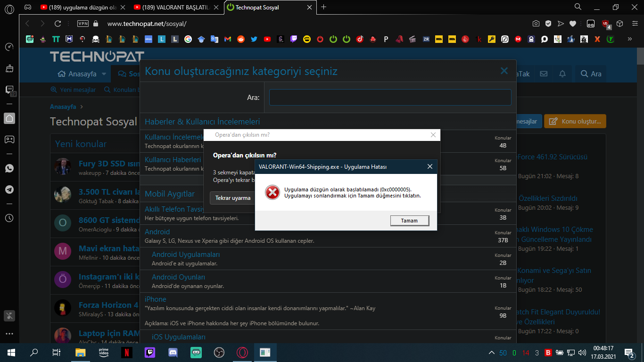This screenshot has height=362, width=644.
Task: Open the notifications bell icon
Action: click(562, 74)
